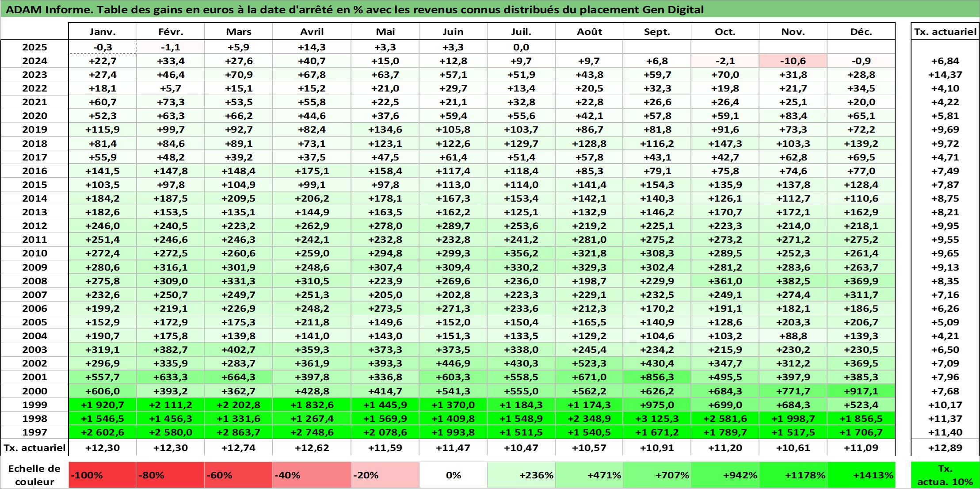
Task: Select the +14,37 actuarial rate for 2023
Action: point(945,75)
